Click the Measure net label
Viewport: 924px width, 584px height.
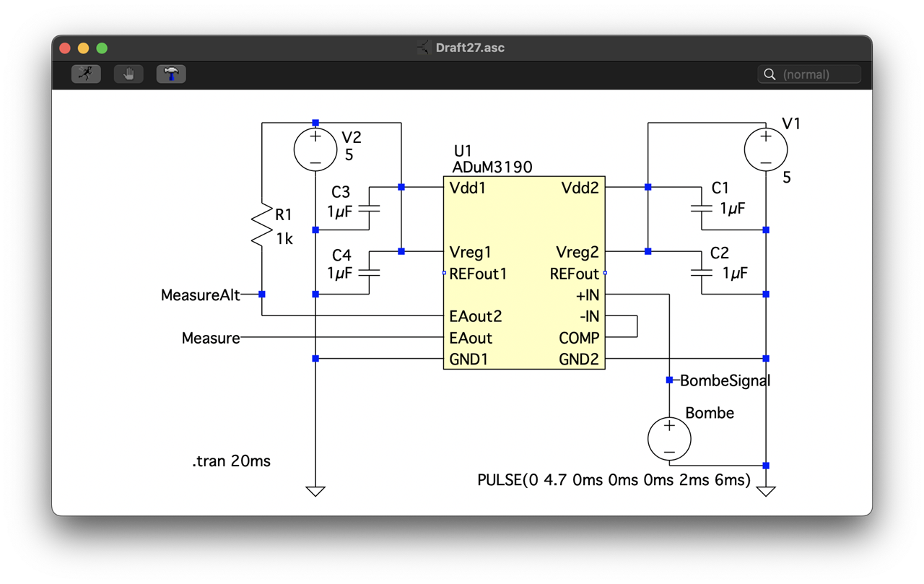pyautogui.click(x=211, y=338)
